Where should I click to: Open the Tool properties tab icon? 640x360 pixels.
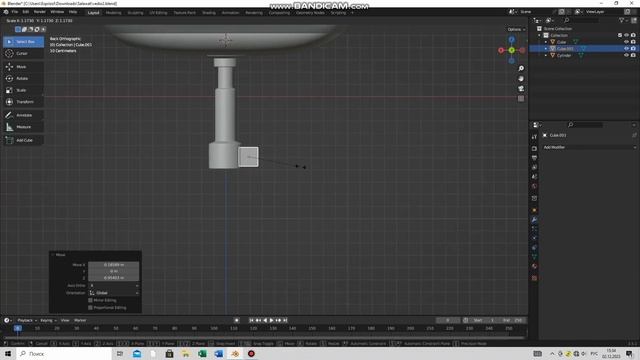click(534, 137)
